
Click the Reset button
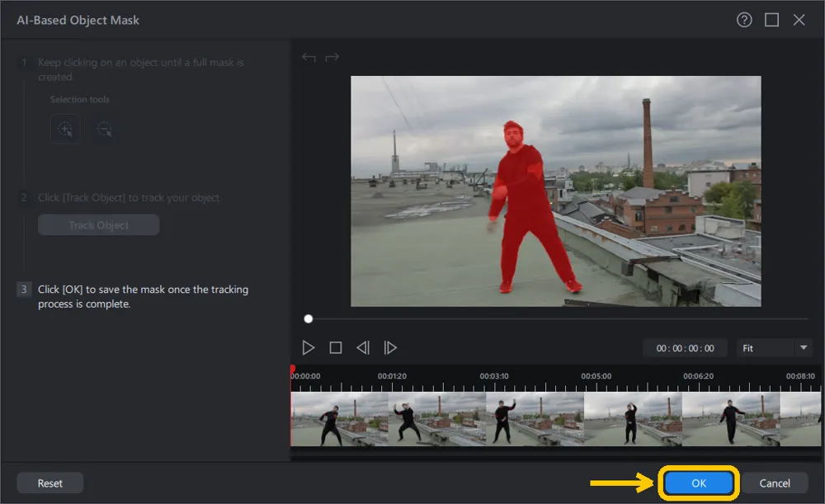(50, 483)
